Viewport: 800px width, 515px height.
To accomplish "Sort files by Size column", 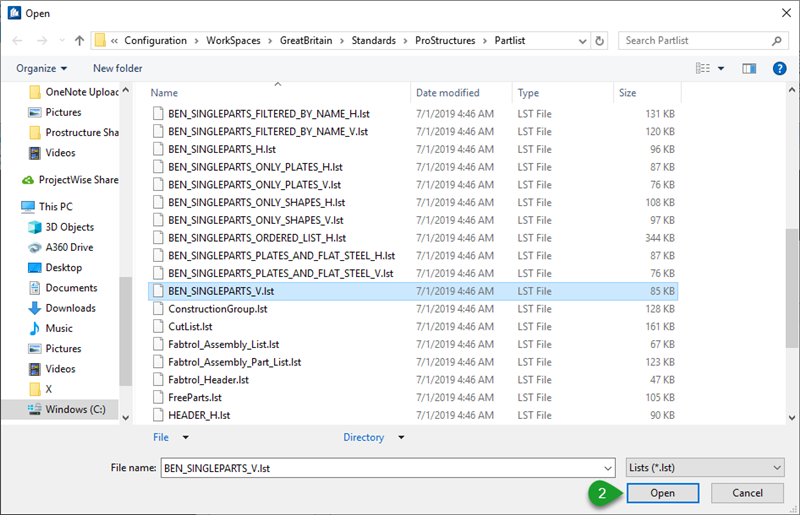I will coord(628,93).
